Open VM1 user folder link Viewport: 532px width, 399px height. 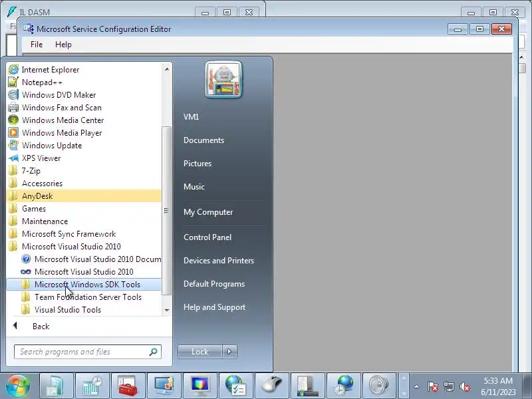click(x=191, y=117)
